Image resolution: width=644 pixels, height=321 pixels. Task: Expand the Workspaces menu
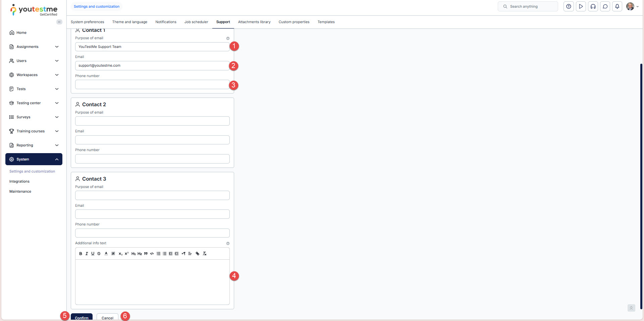(x=34, y=75)
